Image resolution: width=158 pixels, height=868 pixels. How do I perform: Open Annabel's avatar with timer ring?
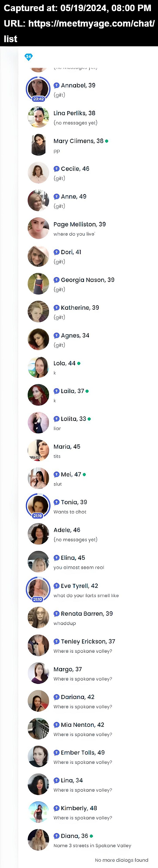38,89
